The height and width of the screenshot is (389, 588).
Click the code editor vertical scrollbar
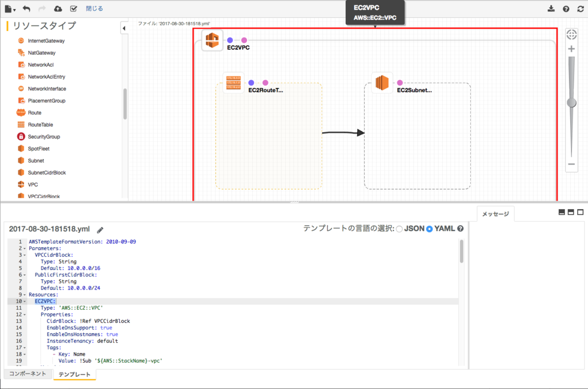[461, 252]
